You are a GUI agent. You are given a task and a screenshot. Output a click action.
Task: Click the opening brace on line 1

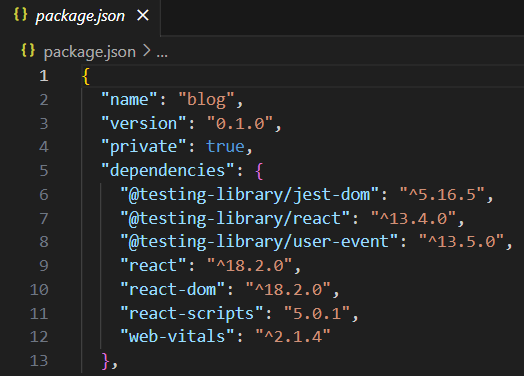point(86,76)
